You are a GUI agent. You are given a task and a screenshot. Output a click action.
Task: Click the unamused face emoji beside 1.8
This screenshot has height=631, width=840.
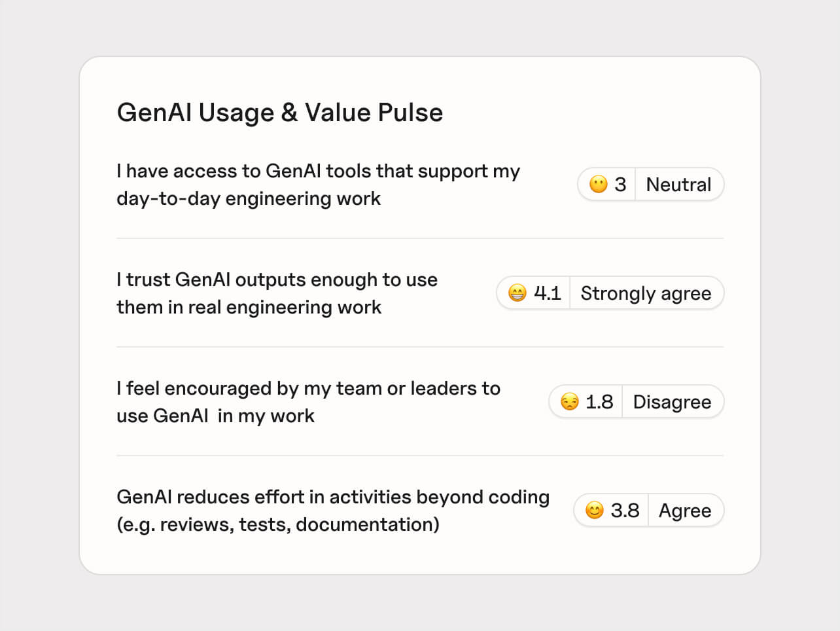[569, 402]
